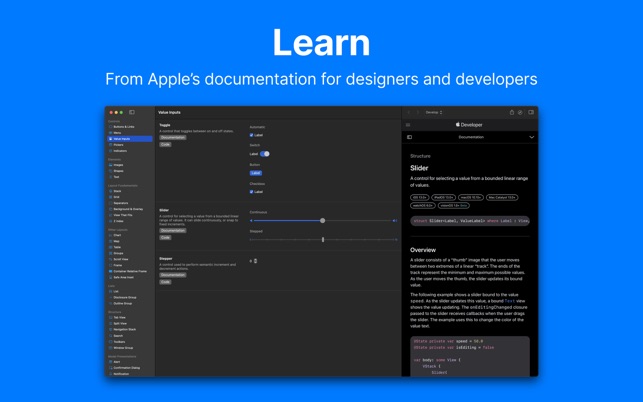Click the Code button under Toggle
Image resolution: width=643 pixels, height=402 pixels.
[165, 144]
